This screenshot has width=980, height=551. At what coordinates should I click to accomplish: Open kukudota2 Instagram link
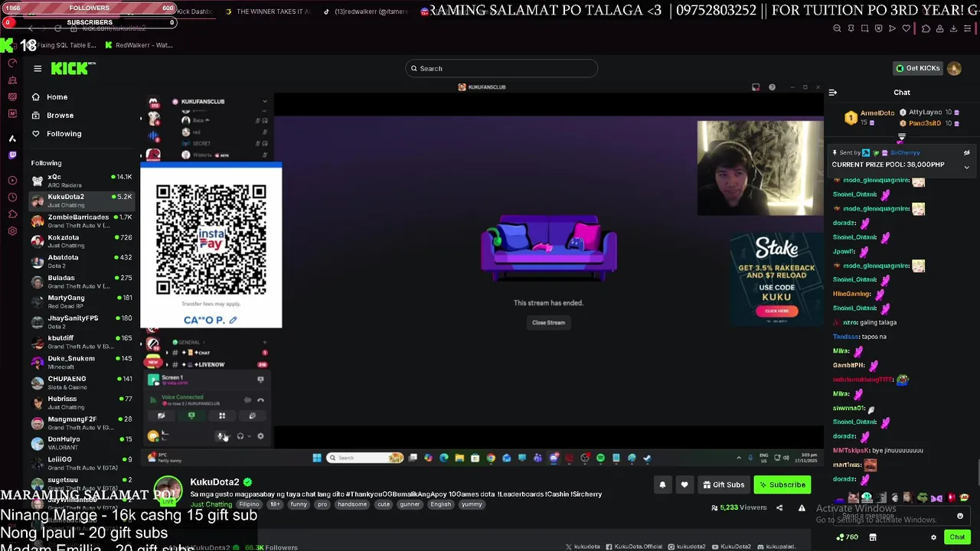click(x=687, y=547)
